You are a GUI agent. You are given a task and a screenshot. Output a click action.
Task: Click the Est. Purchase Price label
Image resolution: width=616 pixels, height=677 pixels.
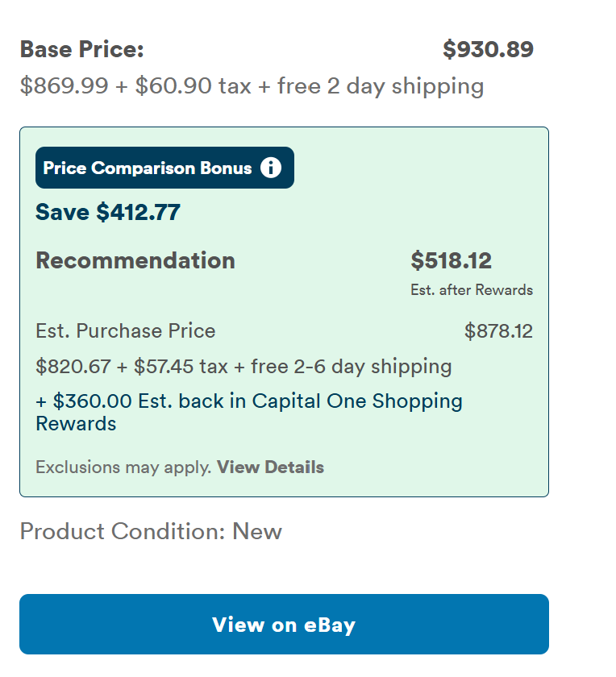[126, 331]
